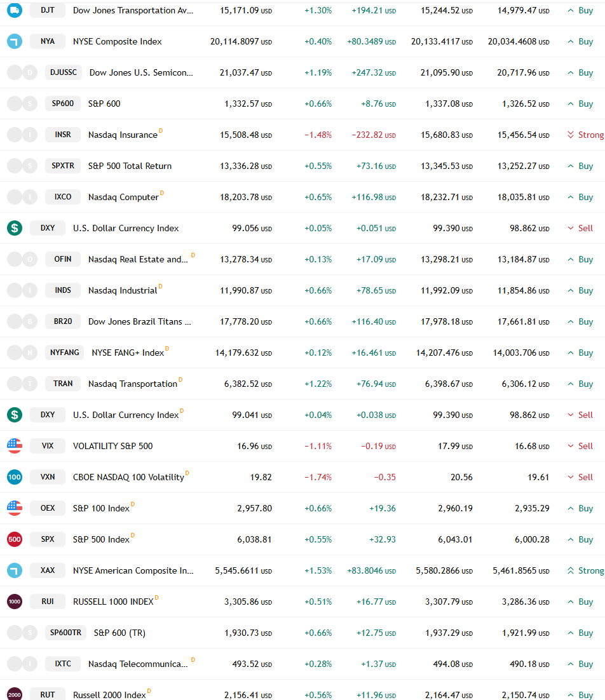
Task: Open Nasdaq Industrial index link
Action: click(x=123, y=291)
